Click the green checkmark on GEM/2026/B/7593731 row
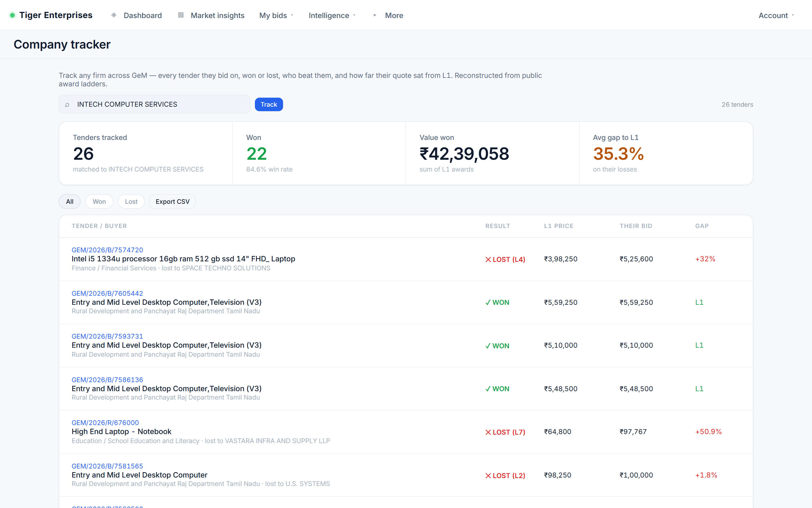The width and height of the screenshot is (812, 508). tap(488, 346)
